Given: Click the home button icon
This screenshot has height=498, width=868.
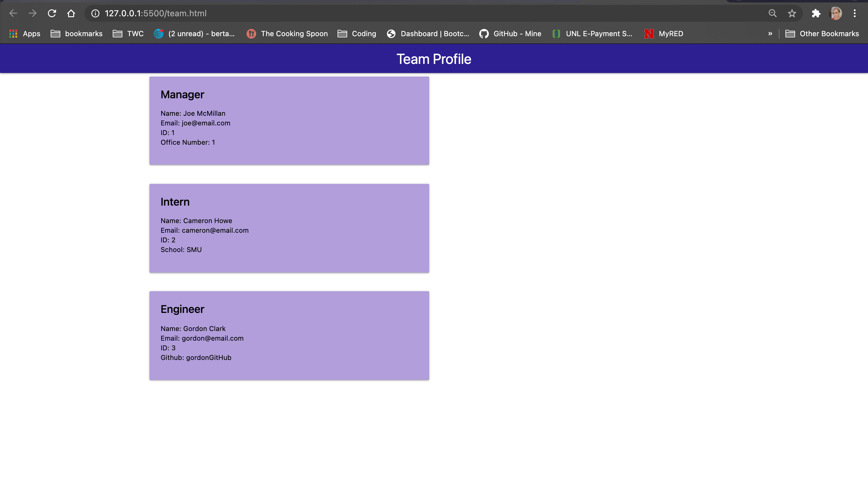Looking at the screenshot, I should pyautogui.click(x=71, y=13).
